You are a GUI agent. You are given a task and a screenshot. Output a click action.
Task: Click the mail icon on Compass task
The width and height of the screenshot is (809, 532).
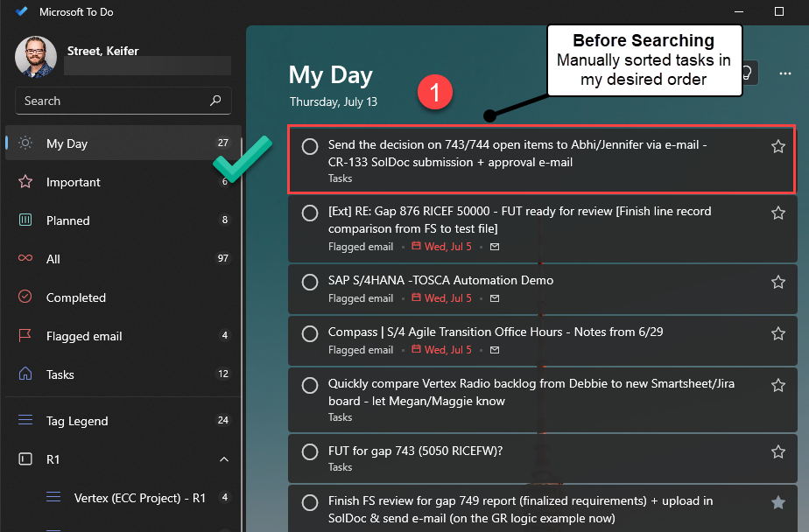click(x=495, y=349)
